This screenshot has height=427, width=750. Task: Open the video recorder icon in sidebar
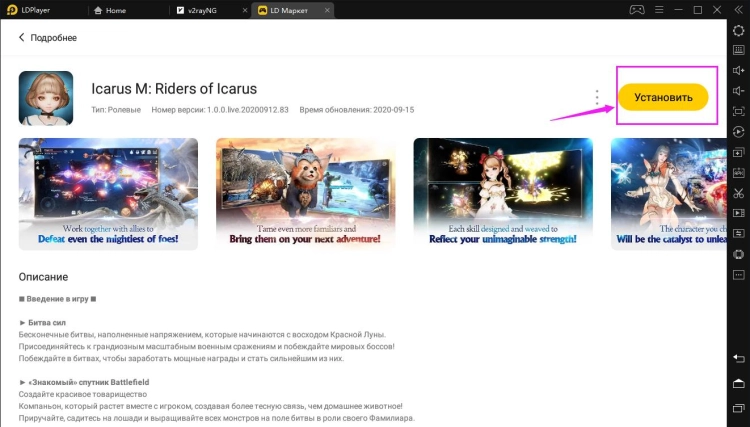pyautogui.click(x=739, y=213)
